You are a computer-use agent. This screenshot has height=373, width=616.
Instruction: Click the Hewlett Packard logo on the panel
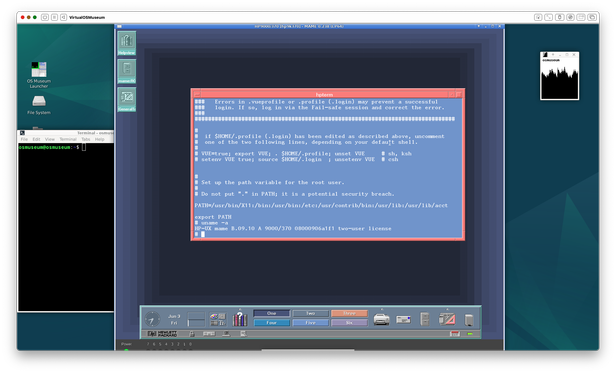click(x=162, y=334)
